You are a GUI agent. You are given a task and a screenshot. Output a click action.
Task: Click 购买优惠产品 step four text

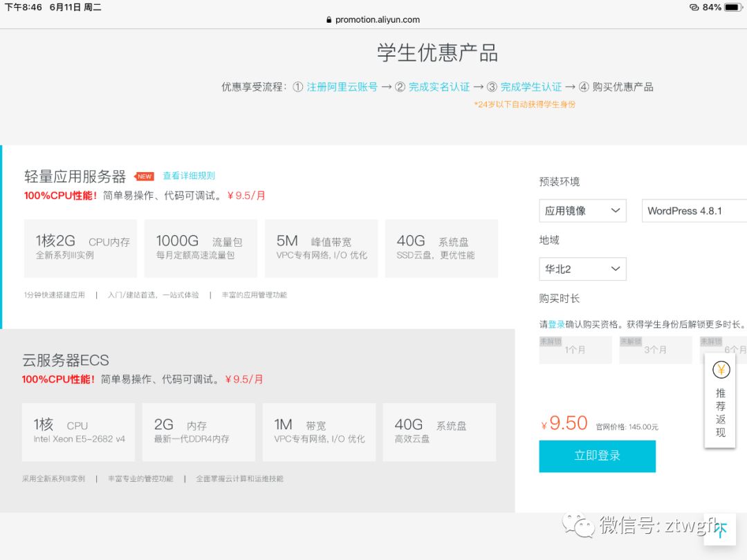pos(622,86)
